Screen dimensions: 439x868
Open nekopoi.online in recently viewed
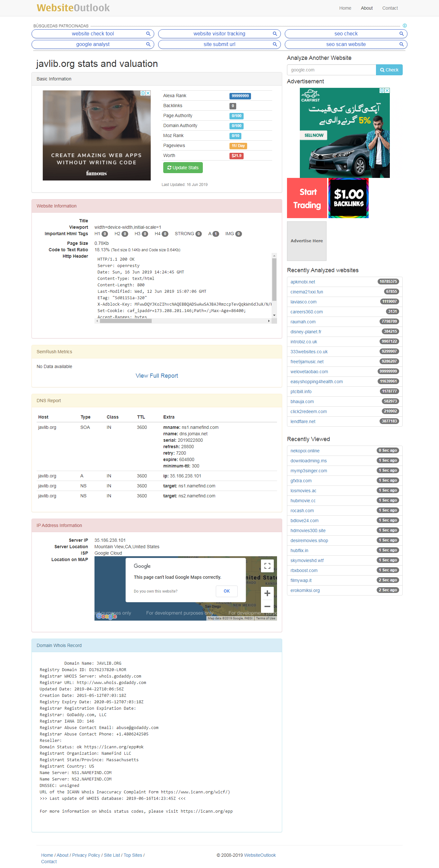tap(305, 450)
